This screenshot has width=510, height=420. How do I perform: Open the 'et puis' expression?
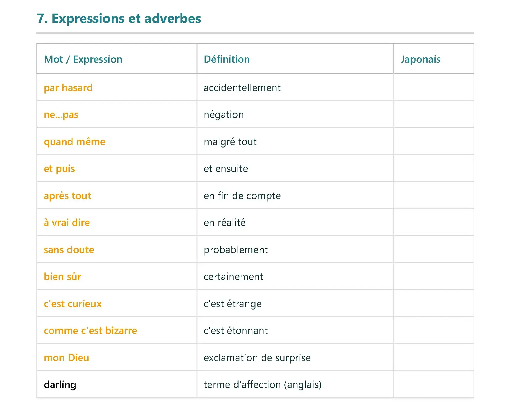click(59, 168)
